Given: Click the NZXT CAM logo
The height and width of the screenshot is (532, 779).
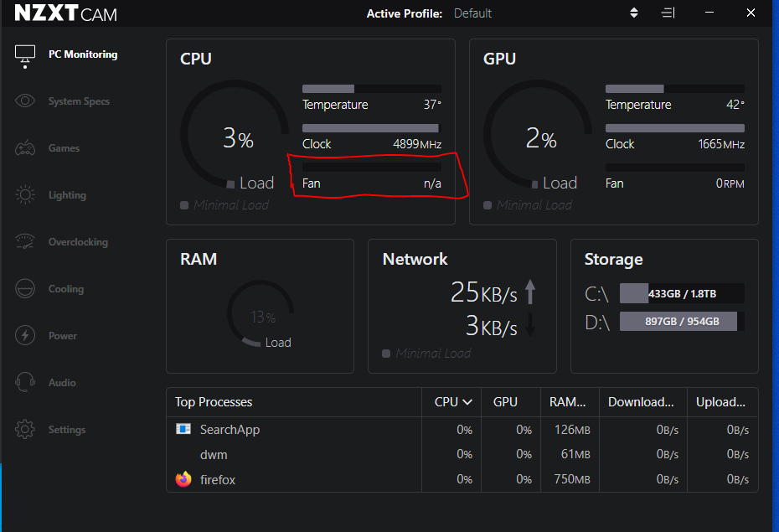Looking at the screenshot, I should coord(66,13).
